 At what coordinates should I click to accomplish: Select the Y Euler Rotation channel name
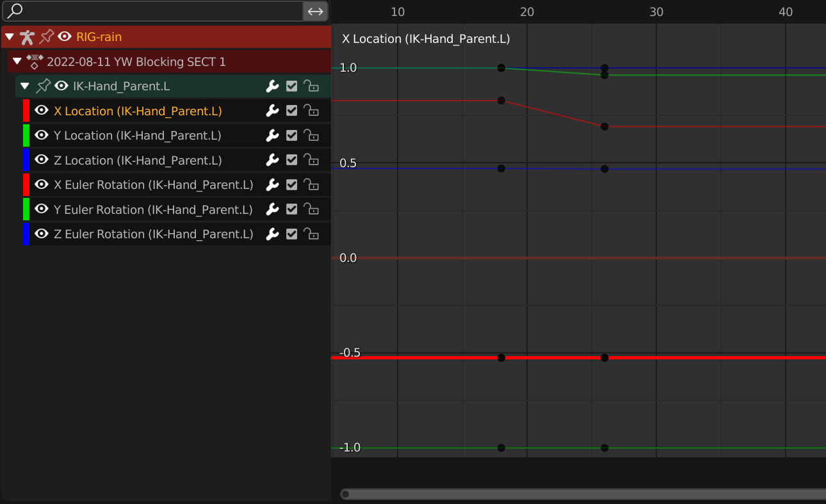click(x=154, y=209)
